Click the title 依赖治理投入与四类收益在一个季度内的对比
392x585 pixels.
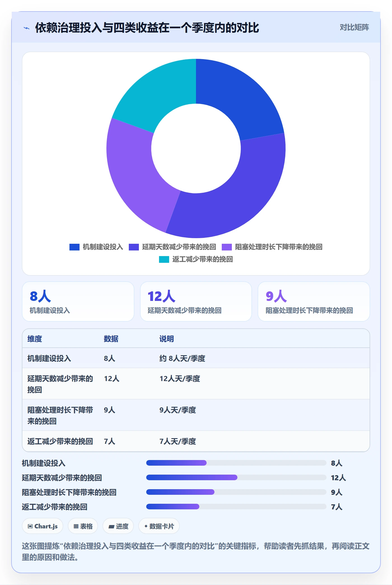point(147,28)
